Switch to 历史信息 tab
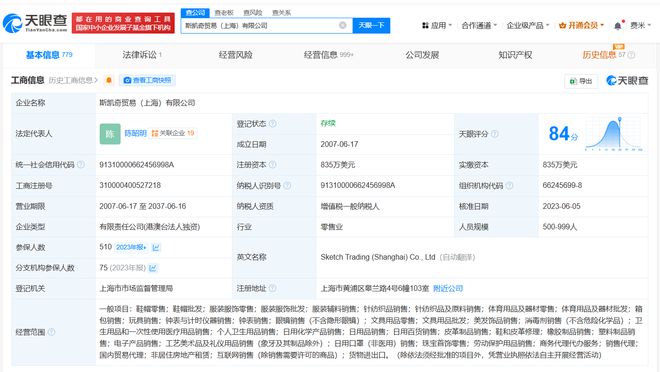660x372 pixels. point(604,55)
